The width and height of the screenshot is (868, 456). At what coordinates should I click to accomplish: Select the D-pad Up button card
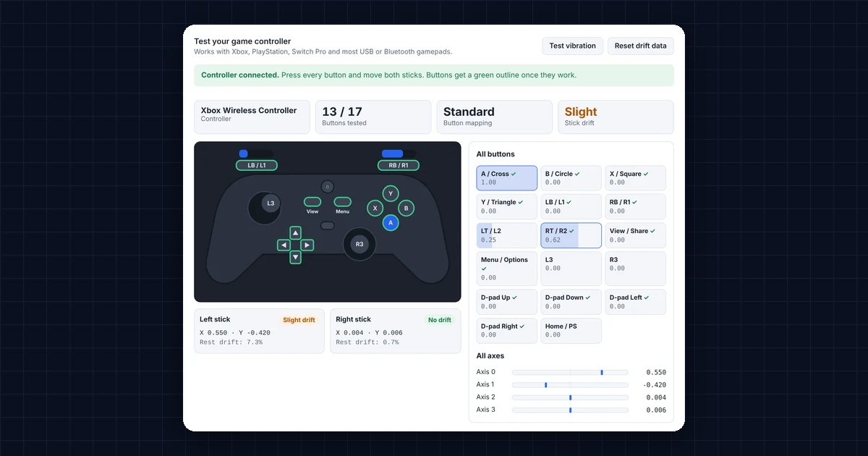[507, 302]
